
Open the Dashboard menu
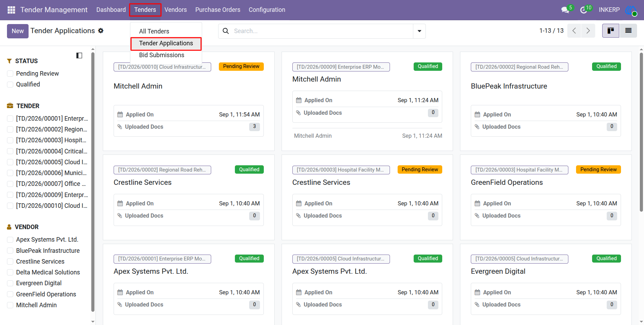(111, 10)
